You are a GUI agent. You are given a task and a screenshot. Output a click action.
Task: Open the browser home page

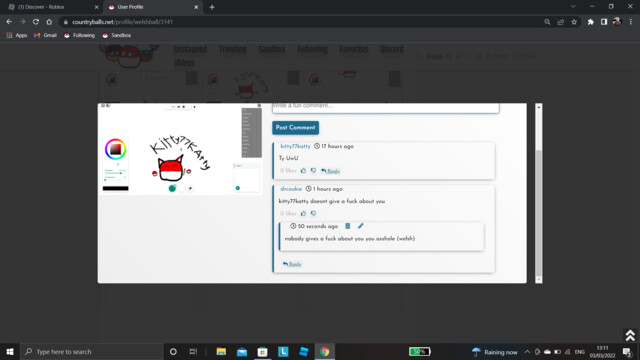tap(49, 22)
